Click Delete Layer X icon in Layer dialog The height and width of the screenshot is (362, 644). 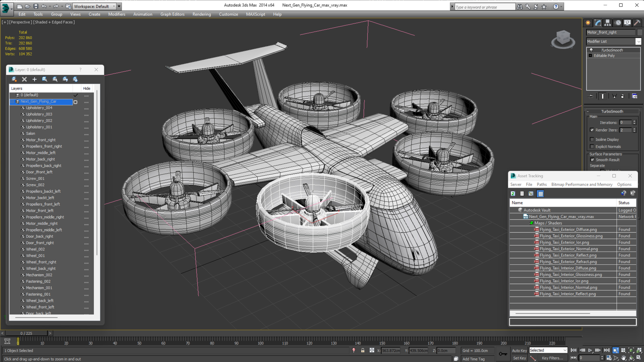tap(24, 79)
